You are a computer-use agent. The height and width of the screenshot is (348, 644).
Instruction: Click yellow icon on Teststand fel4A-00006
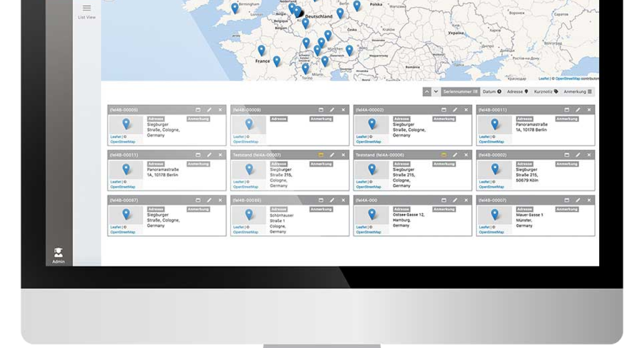point(444,155)
